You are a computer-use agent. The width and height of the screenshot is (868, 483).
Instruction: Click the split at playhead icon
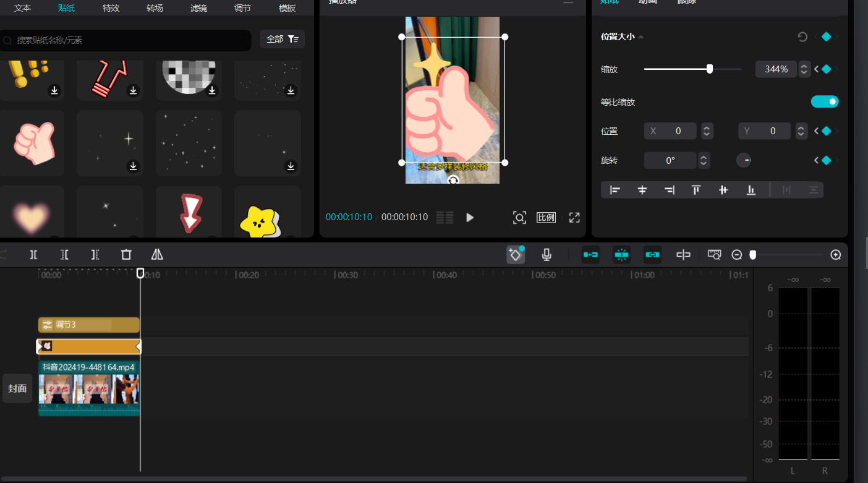point(33,254)
